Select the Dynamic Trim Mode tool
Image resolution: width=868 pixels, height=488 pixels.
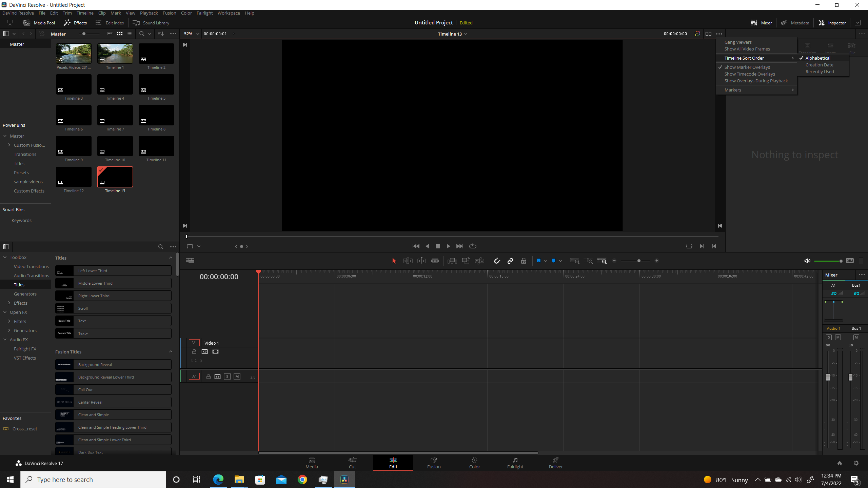(x=421, y=261)
